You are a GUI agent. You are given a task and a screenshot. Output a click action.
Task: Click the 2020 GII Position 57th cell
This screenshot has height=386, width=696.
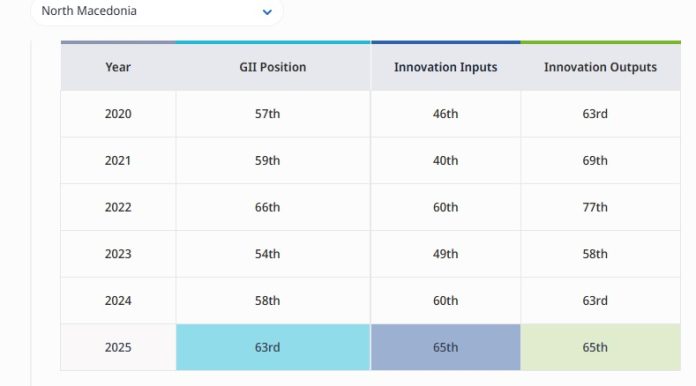tap(273, 114)
